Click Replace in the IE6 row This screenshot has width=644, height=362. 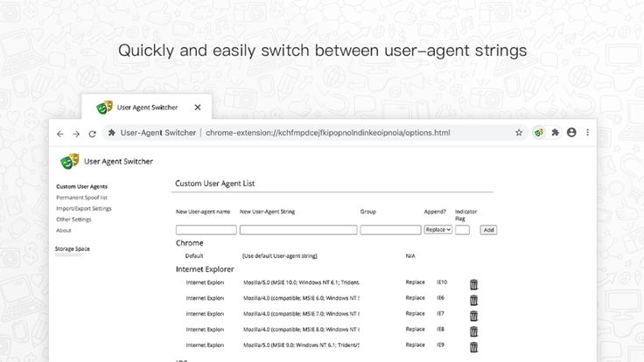[416, 297]
